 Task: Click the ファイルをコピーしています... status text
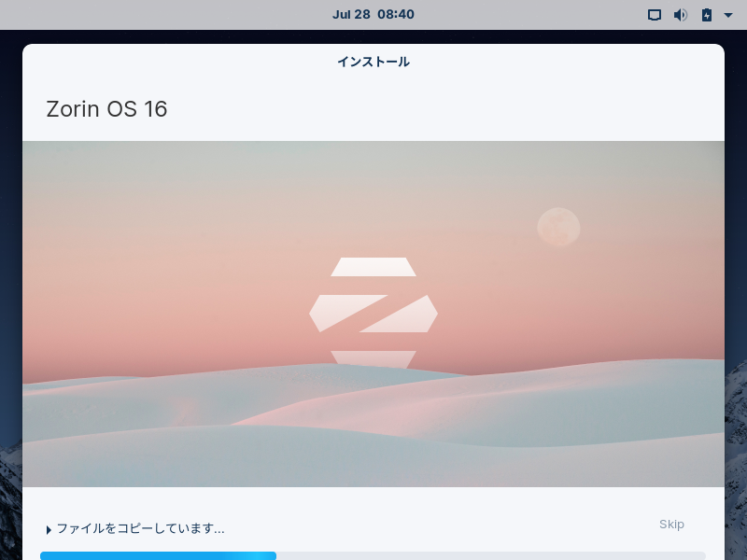[141, 528]
